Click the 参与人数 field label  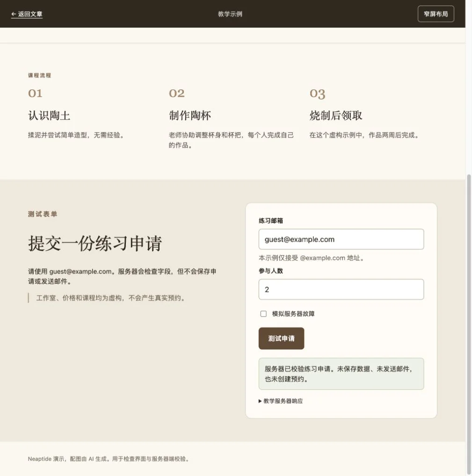[271, 271]
